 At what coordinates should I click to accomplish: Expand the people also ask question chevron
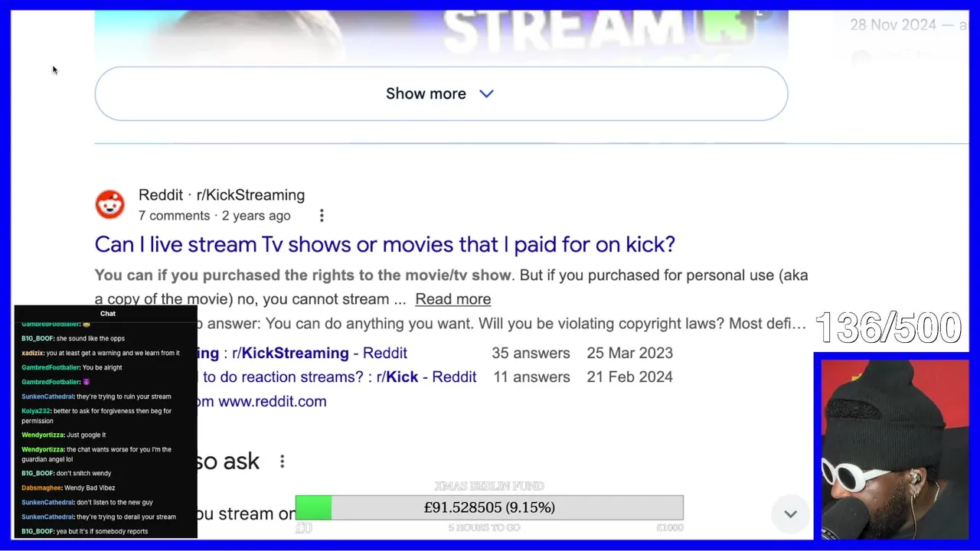(790, 514)
